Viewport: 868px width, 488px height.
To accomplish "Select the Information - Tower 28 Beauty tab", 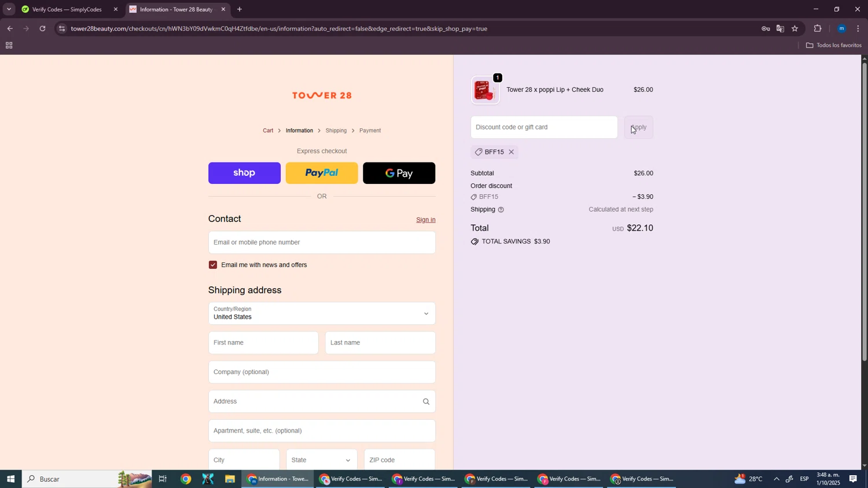I will click(x=176, y=9).
